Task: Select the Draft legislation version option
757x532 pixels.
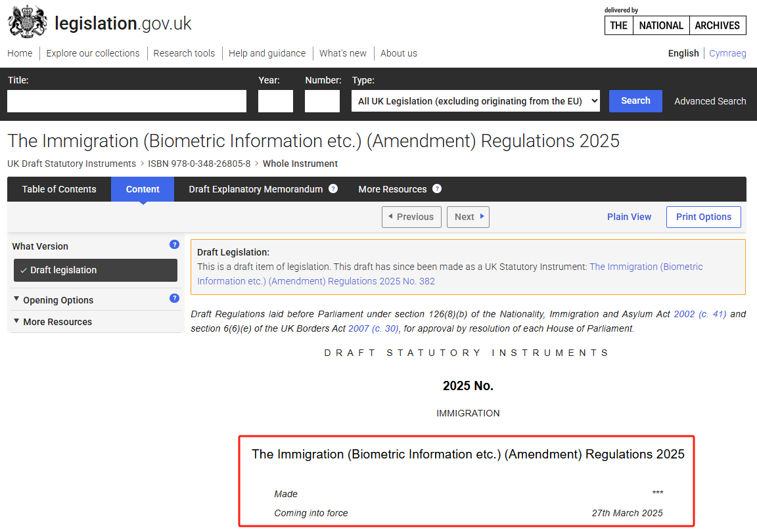Action: point(95,270)
